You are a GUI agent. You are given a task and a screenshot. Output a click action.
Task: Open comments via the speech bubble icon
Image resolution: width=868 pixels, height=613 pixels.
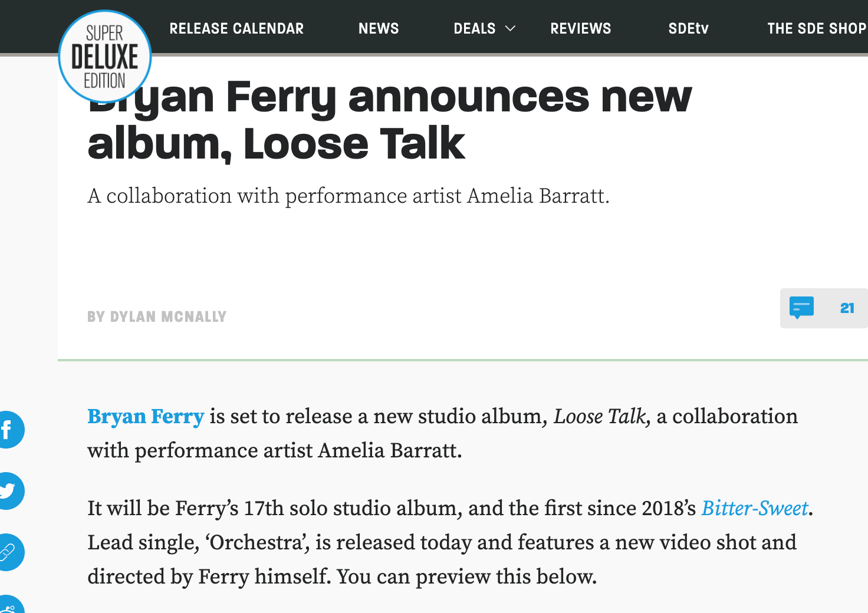pyautogui.click(x=801, y=308)
